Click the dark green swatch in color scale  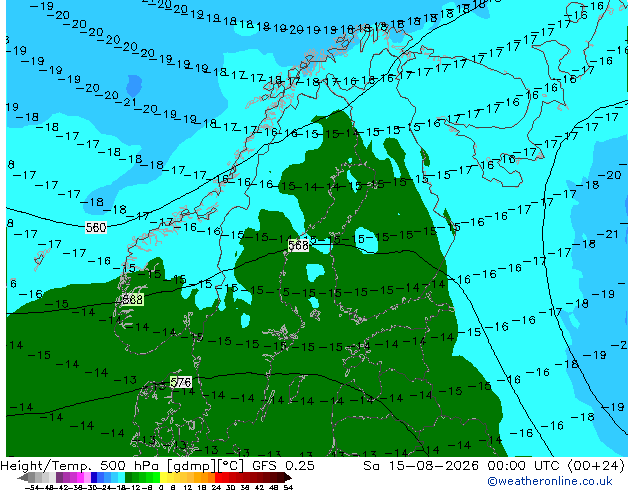pyautogui.click(x=129, y=477)
